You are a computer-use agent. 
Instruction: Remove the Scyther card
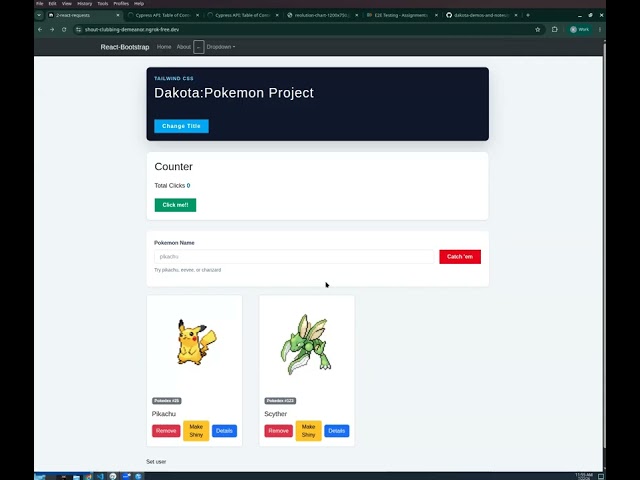coord(278,431)
